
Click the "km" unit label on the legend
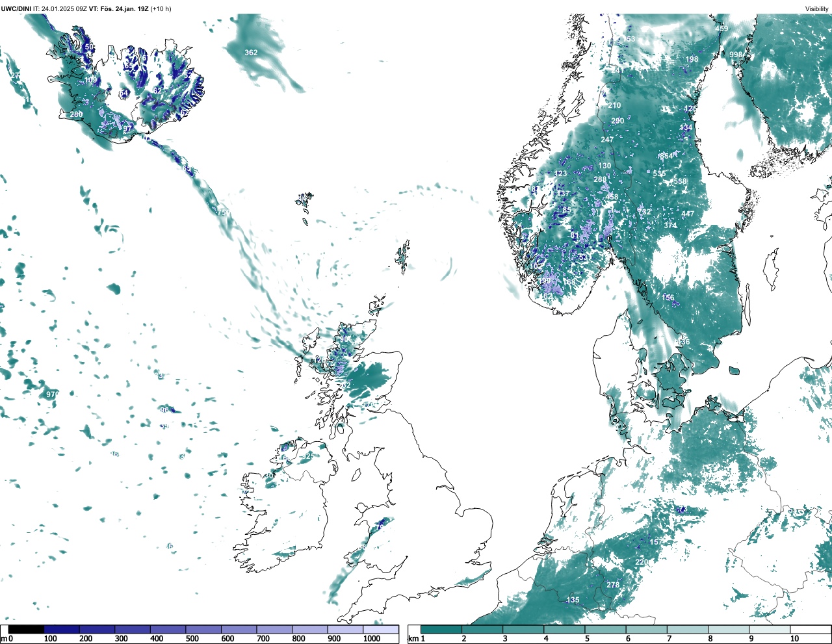click(413, 639)
